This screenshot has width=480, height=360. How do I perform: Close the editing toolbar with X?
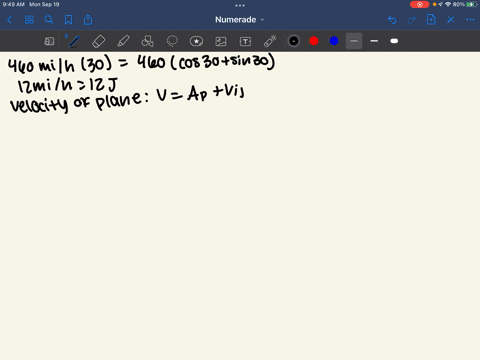click(451, 20)
